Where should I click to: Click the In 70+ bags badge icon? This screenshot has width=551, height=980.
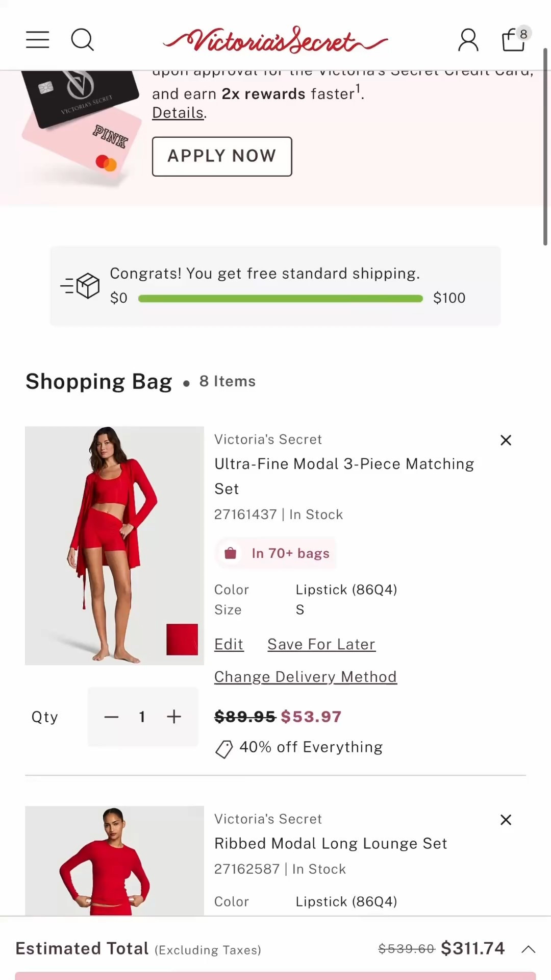coord(231,553)
